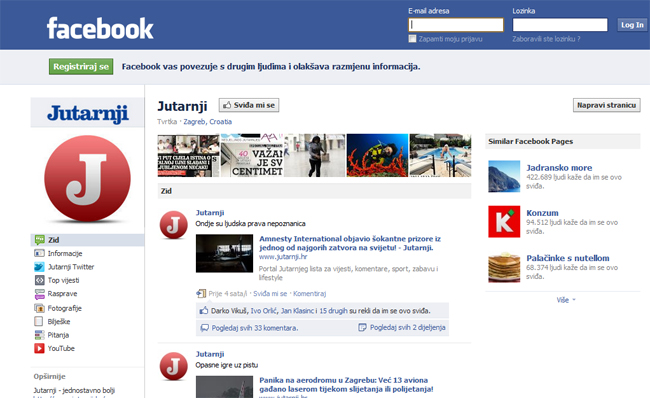The width and height of the screenshot is (650, 398).
Task: Open the Jadransko more page link
Action: pyautogui.click(x=559, y=167)
